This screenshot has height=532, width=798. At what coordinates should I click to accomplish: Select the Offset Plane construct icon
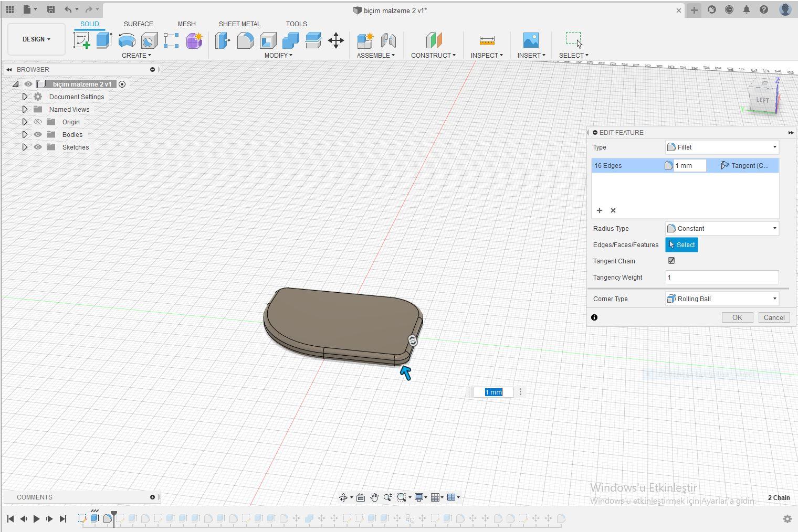pyautogui.click(x=434, y=40)
